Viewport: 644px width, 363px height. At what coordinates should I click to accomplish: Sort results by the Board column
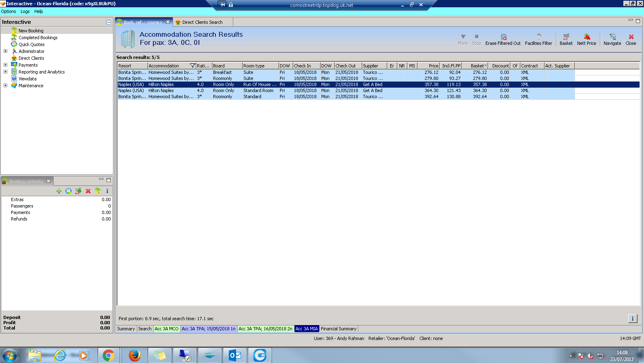[x=227, y=66]
